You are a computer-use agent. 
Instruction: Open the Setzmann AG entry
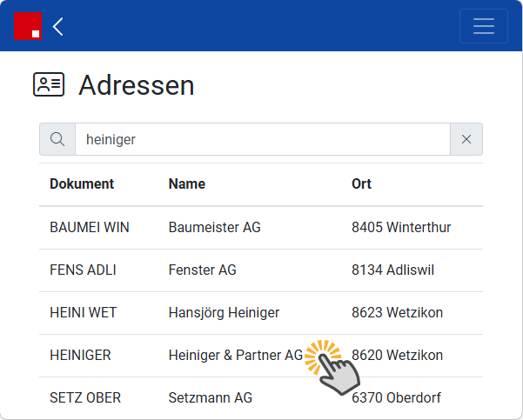(x=211, y=398)
